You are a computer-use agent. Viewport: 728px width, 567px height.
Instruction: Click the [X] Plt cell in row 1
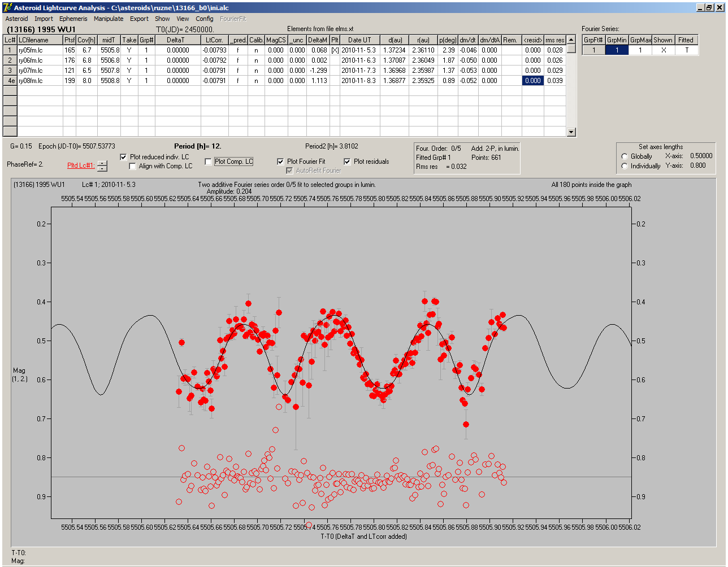pos(335,50)
